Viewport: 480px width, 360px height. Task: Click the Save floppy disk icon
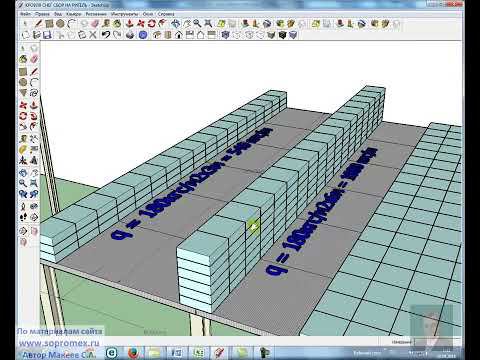[x=47, y=35]
